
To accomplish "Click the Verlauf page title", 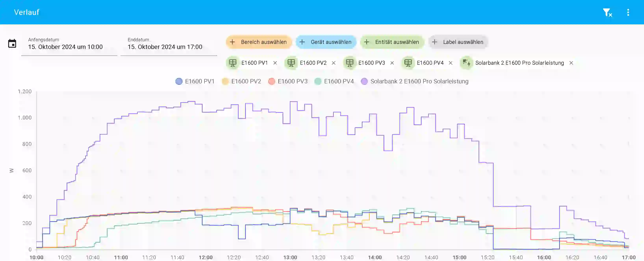I will (x=27, y=12).
